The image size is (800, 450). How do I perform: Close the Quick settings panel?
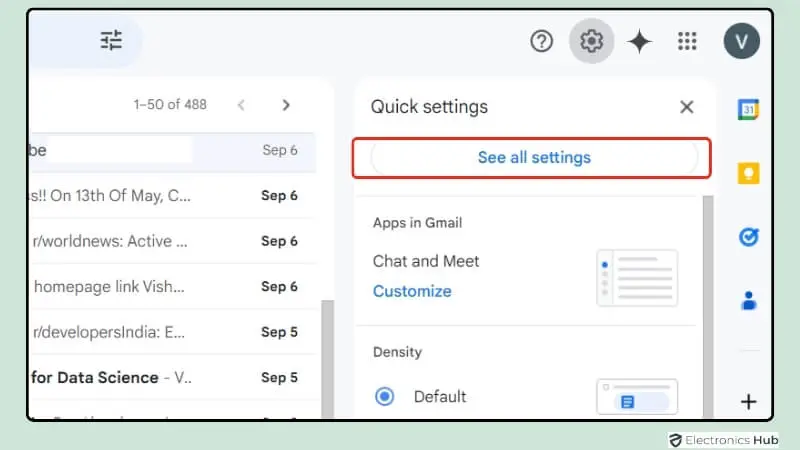(687, 107)
